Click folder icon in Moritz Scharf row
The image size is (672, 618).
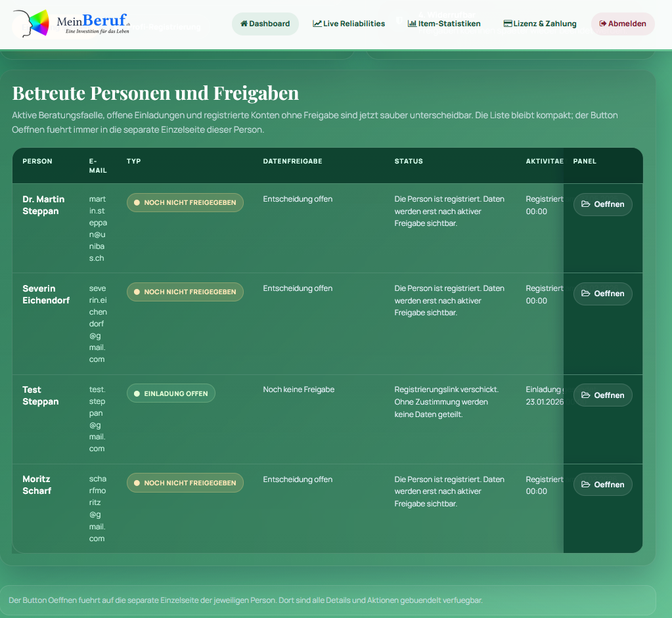[586, 485]
